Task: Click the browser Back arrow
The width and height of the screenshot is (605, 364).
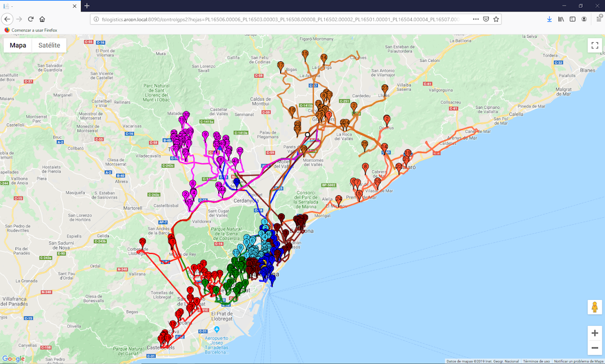Action: pyautogui.click(x=7, y=19)
